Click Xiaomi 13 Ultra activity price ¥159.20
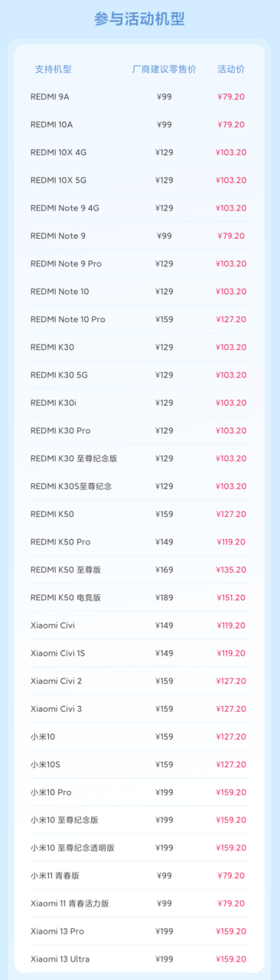Image resolution: width=280 pixels, height=980 pixels. pos(231,959)
